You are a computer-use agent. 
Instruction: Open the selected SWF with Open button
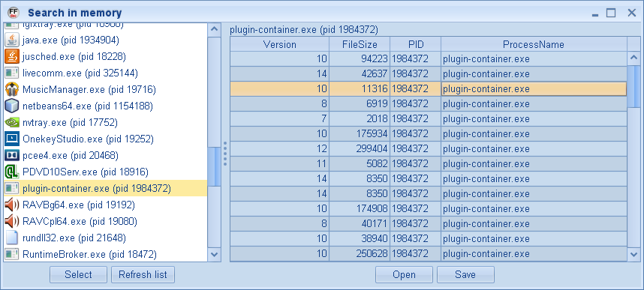click(x=404, y=274)
